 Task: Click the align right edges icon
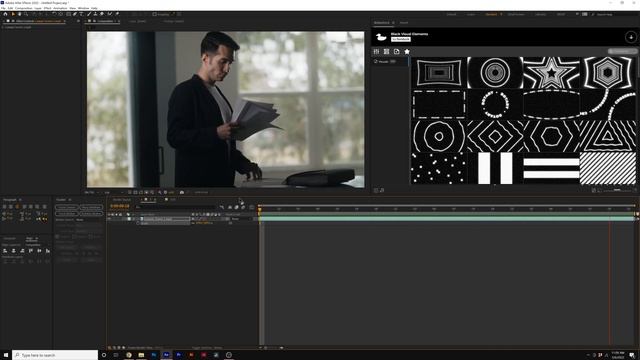coord(22,251)
